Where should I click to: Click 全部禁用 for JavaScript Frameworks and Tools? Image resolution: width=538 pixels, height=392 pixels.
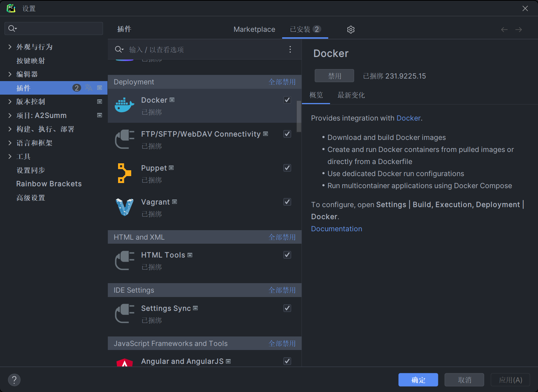click(x=282, y=343)
